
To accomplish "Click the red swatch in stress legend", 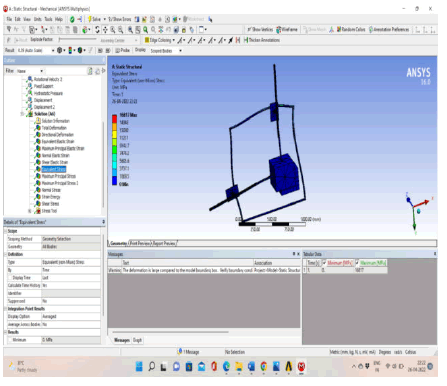I will click(114, 119).
